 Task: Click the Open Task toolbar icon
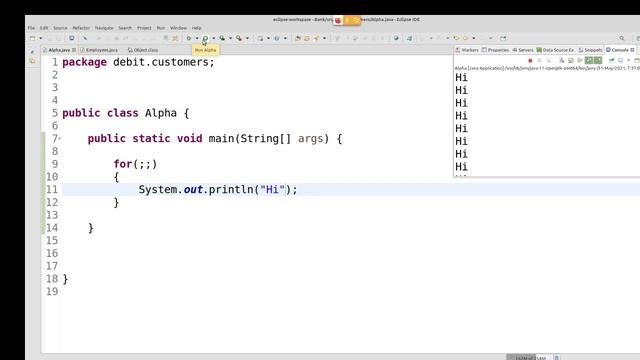(307, 38)
